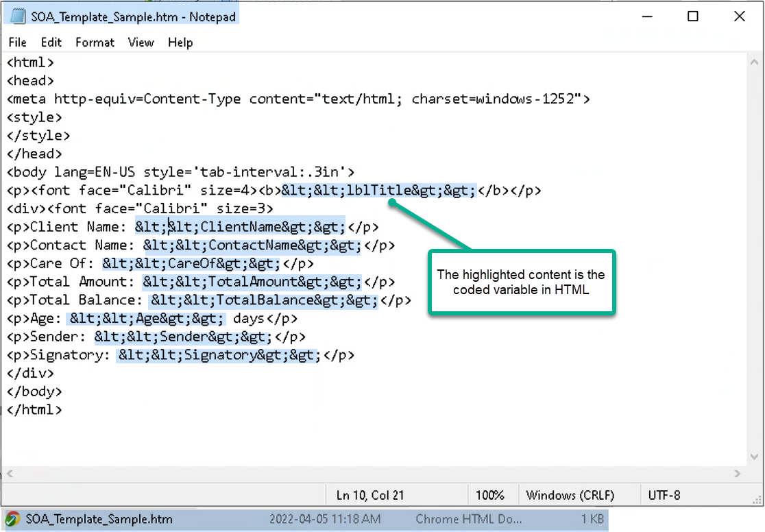Open the Edit menu
Image resolution: width=765 pixels, height=532 pixels.
(51, 43)
